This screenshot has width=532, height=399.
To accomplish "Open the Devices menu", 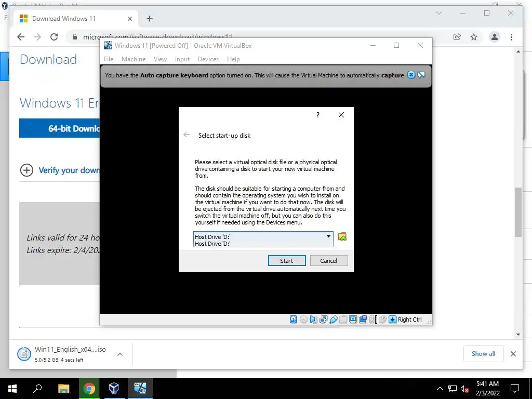I will tap(208, 59).
